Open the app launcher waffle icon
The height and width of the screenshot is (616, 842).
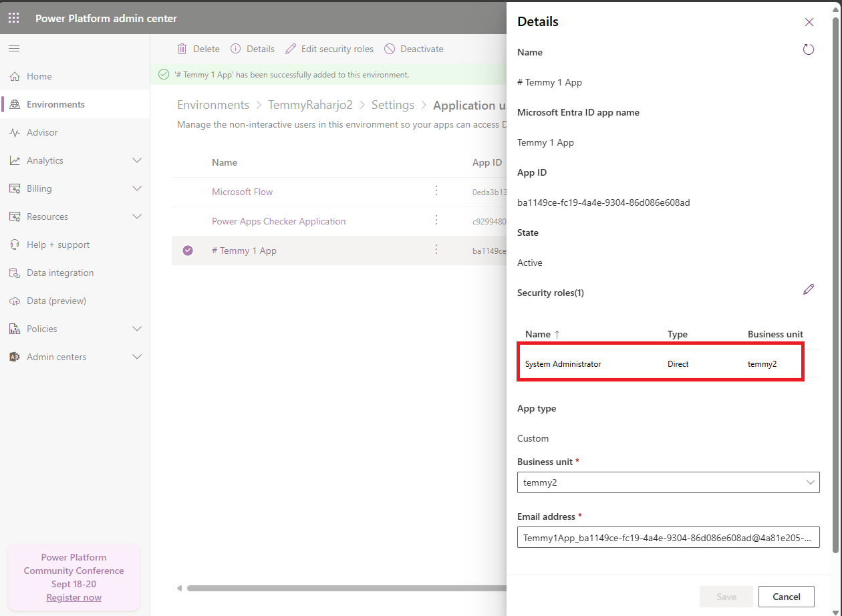click(14, 18)
